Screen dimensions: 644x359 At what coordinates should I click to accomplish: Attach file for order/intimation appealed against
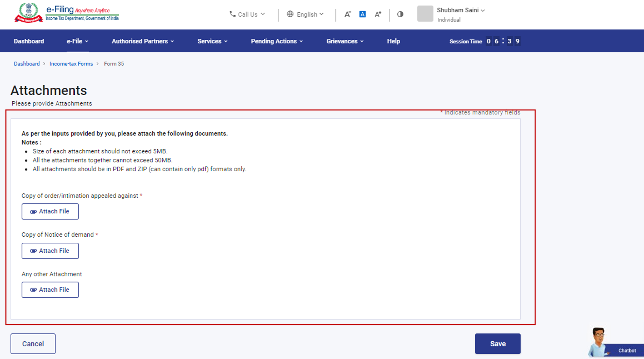coord(50,211)
